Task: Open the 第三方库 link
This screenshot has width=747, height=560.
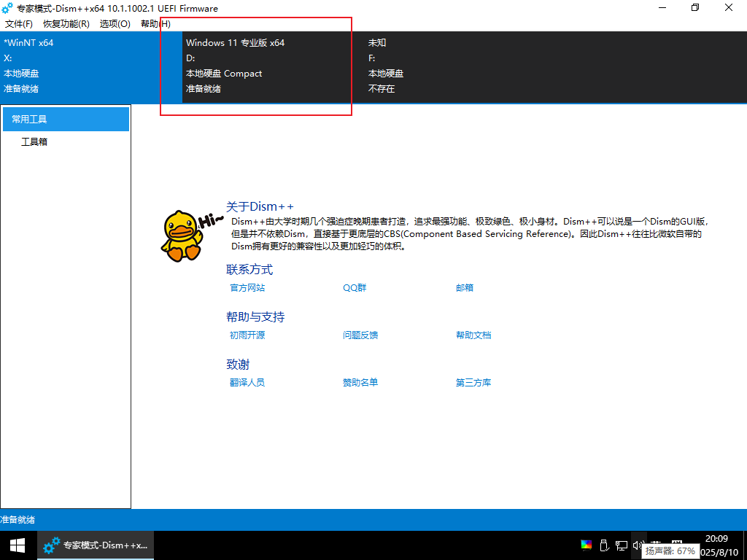Action: pyautogui.click(x=473, y=382)
